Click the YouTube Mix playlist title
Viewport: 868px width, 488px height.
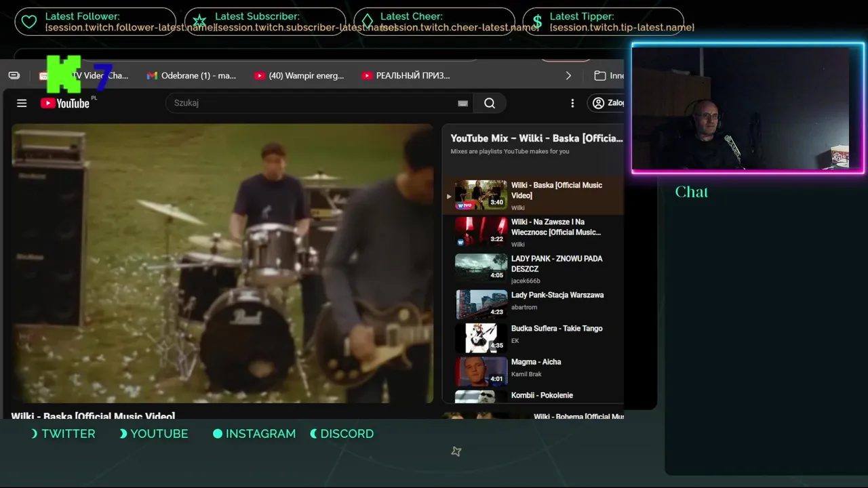(536, 138)
